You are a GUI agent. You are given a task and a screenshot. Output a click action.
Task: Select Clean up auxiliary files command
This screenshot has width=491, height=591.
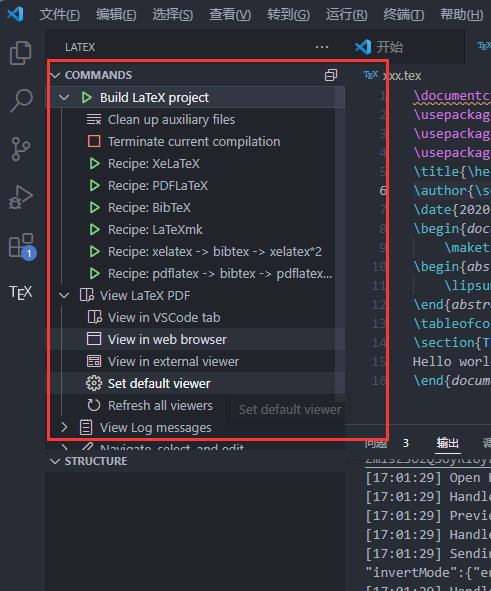tap(171, 119)
